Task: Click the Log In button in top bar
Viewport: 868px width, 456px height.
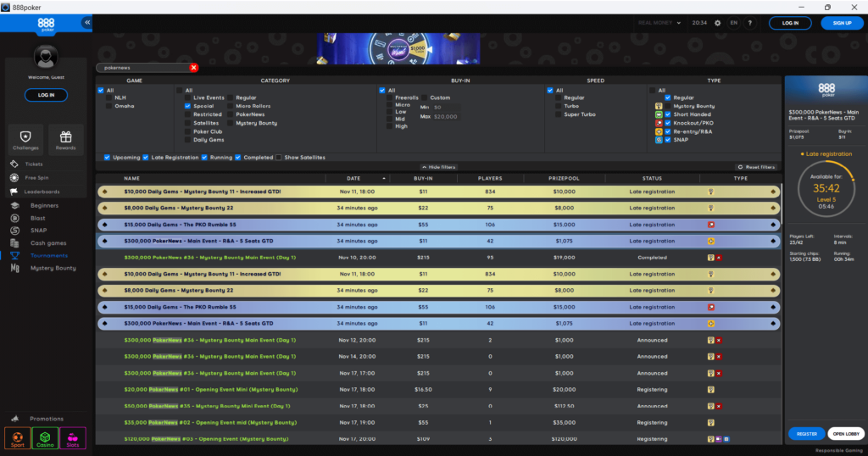Action: (790, 23)
